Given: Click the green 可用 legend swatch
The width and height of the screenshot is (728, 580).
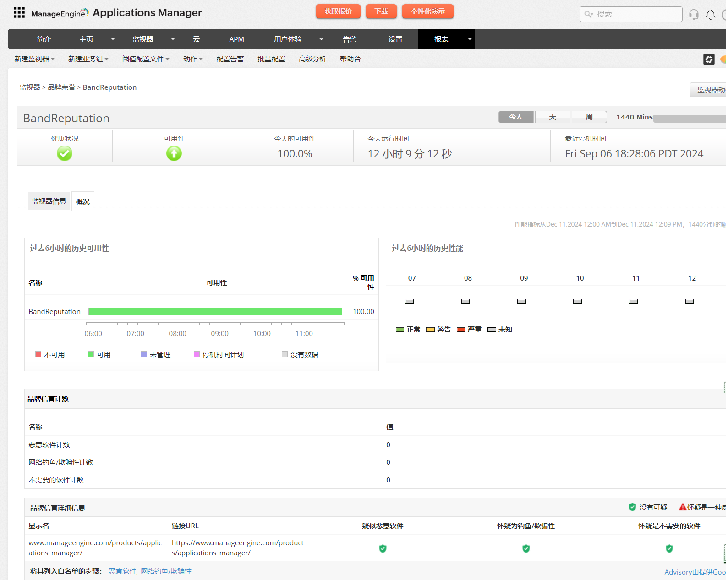Looking at the screenshot, I should (x=91, y=354).
